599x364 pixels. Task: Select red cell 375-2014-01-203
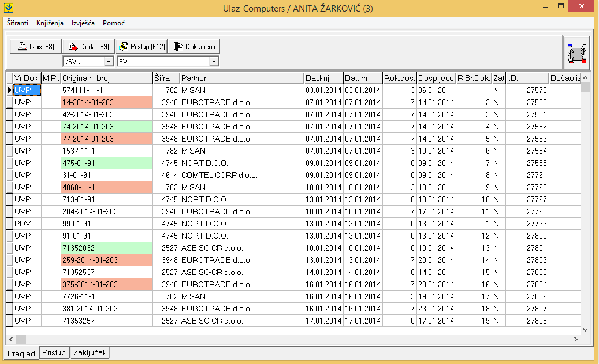point(107,284)
